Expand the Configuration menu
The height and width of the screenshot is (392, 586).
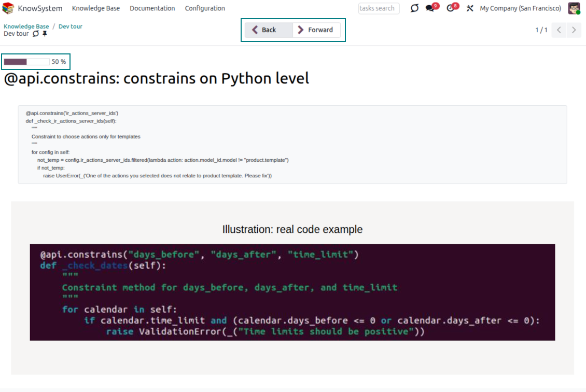tap(205, 8)
